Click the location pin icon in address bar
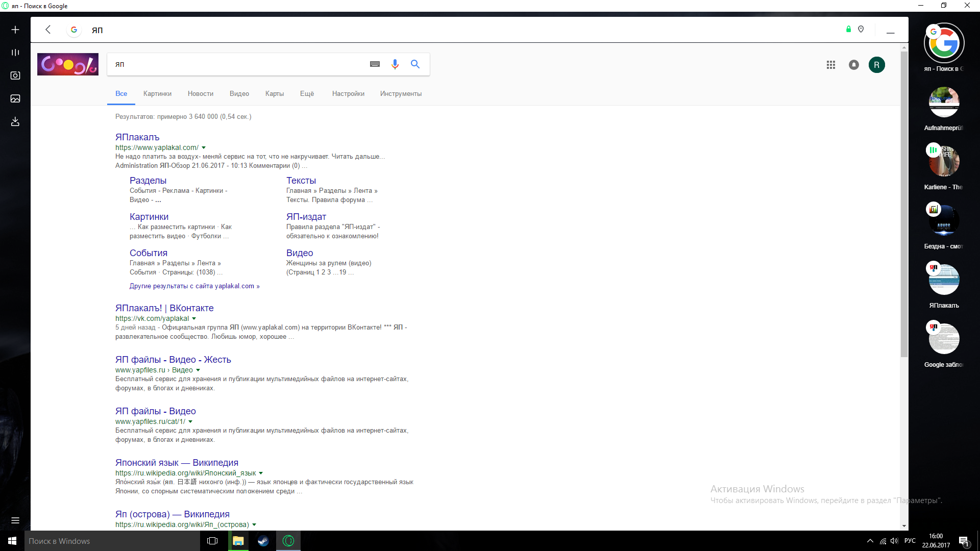This screenshot has width=980, height=551. 861,29
